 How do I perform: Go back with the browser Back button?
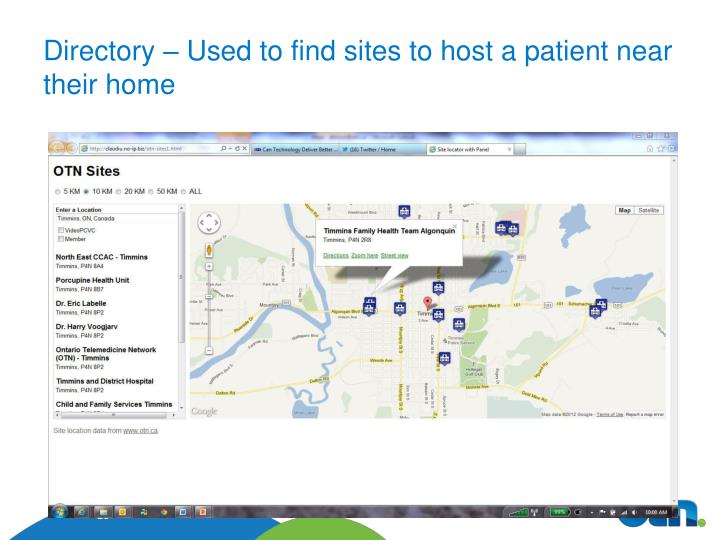[x=56, y=148]
